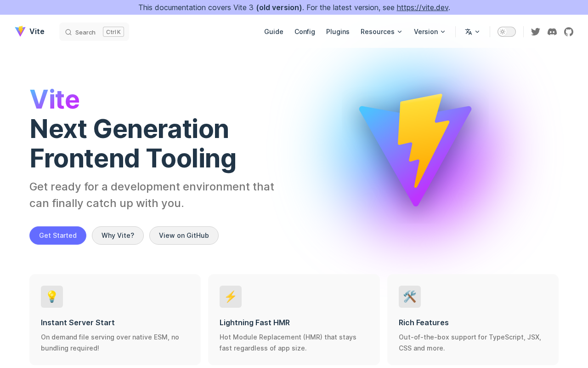Click the Instant Server Start heading
This screenshot has width=588, height=368.
(78, 322)
